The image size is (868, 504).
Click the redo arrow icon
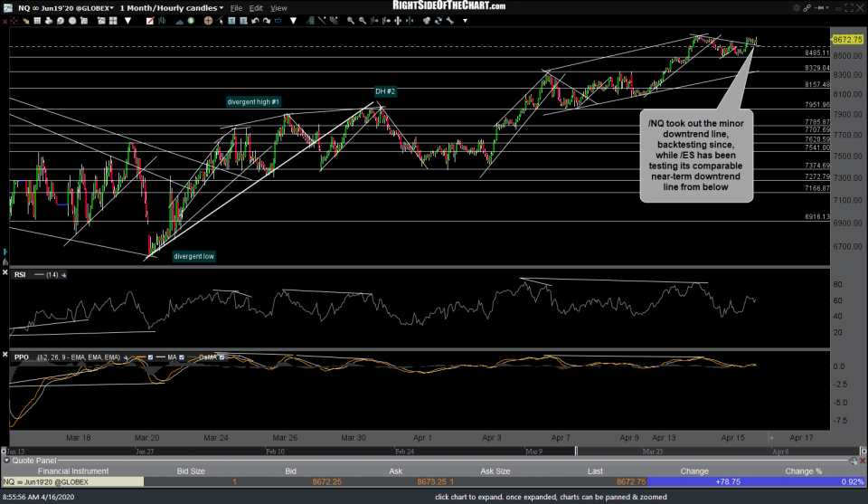[x=267, y=21]
